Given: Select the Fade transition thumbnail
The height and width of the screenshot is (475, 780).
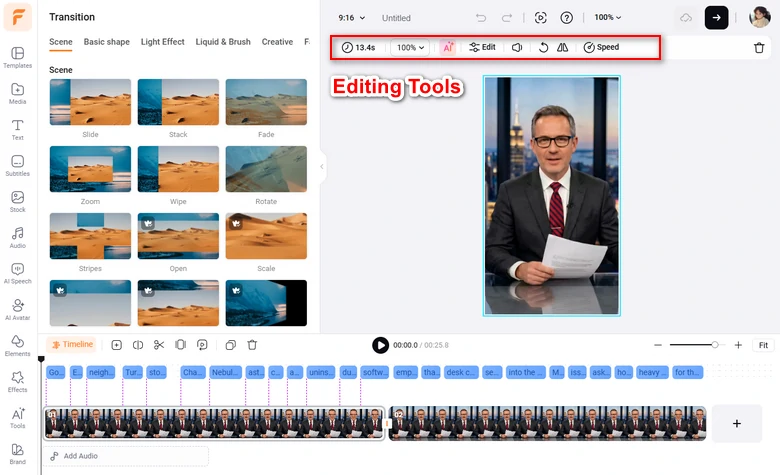Looking at the screenshot, I should [x=266, y=102].
